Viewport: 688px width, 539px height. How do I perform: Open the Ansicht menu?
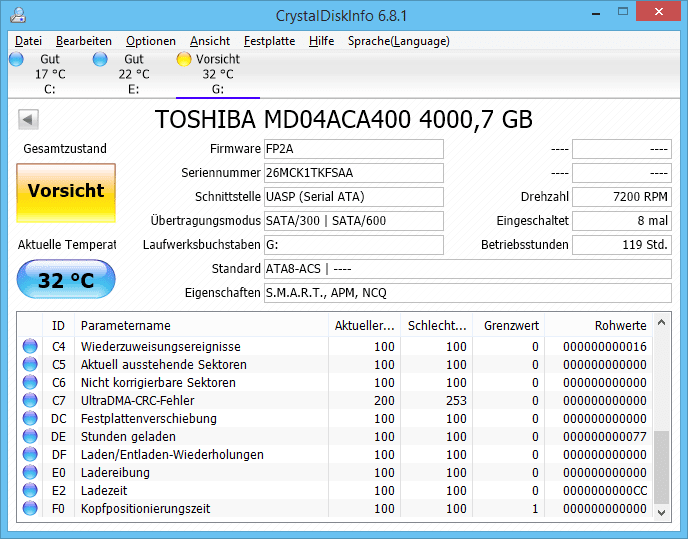[210, 41]
